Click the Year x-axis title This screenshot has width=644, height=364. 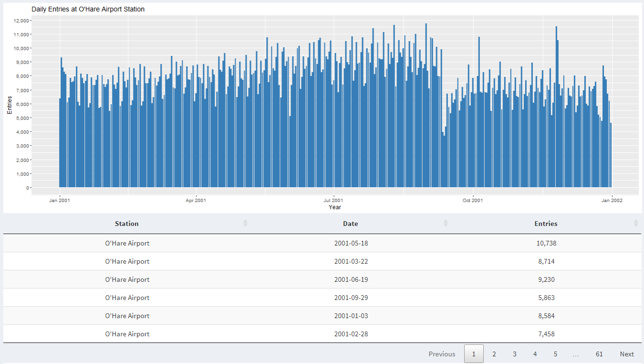[335, 207]
